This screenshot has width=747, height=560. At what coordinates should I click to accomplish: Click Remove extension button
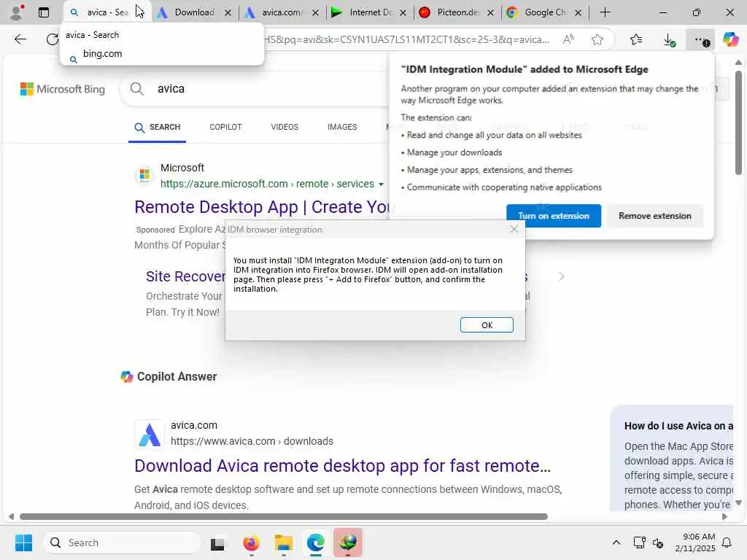click(x=654, y=216)
